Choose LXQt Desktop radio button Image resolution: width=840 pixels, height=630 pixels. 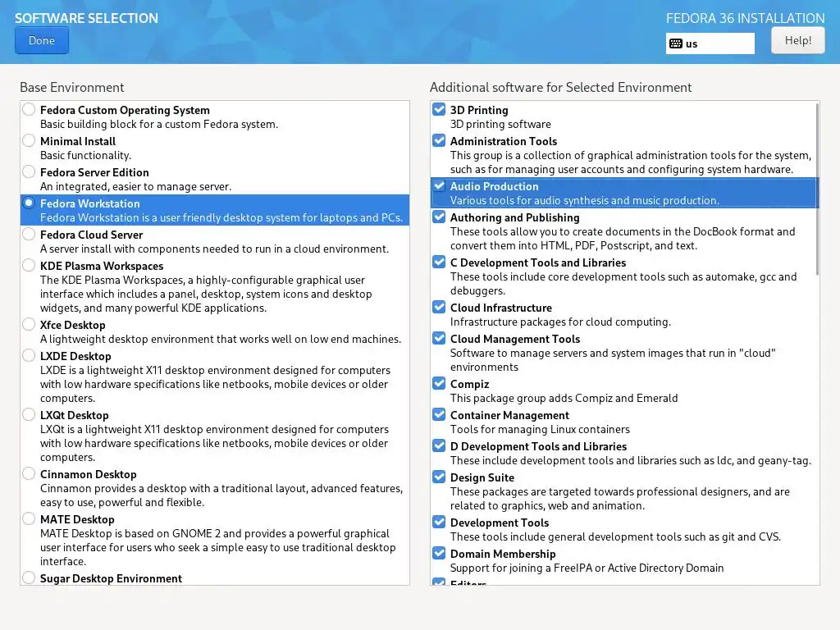(29, 414)
